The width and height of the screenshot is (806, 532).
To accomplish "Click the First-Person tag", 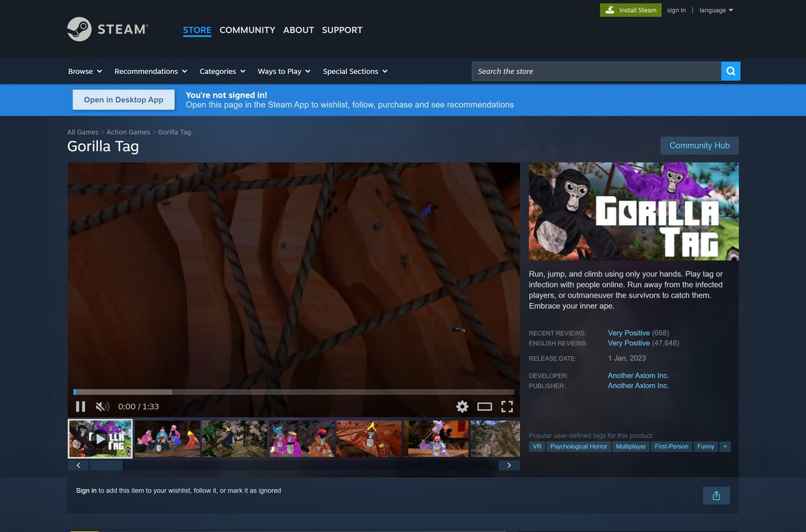I will tap(671, 446).
